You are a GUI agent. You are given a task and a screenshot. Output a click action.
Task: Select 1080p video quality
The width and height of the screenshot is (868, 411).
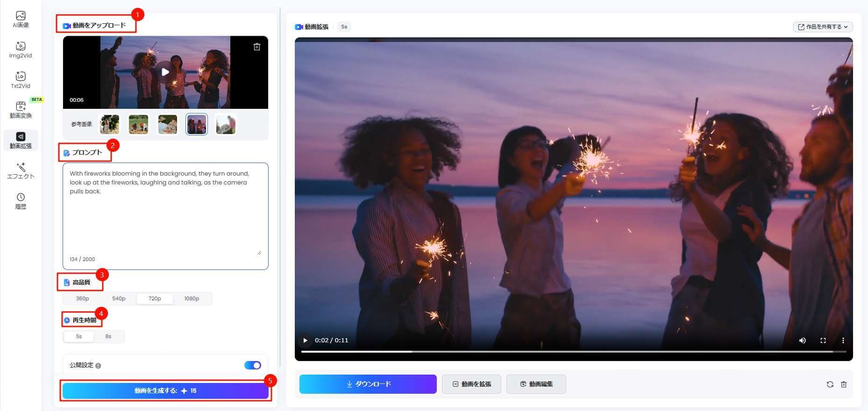[x=192, y=298]
